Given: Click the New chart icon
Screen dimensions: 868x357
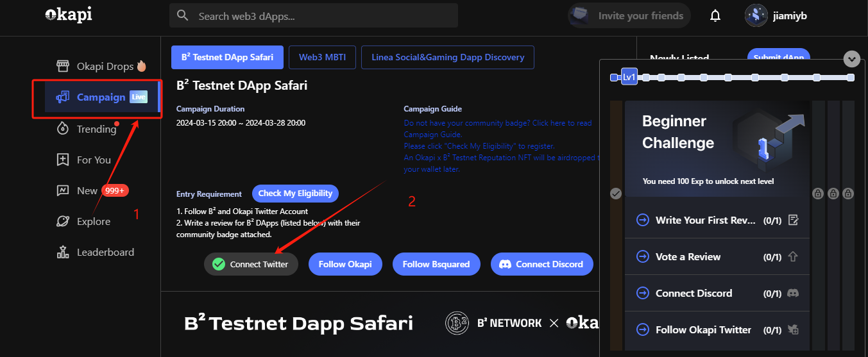Looking at the screenshot, I should (63, 190).
